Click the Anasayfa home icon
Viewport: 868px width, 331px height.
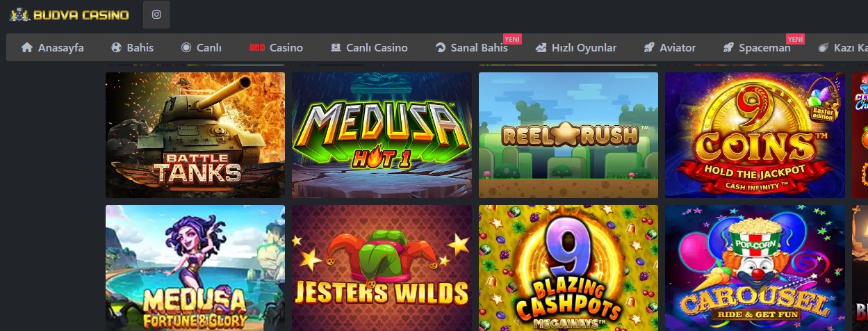coord(27,48)
